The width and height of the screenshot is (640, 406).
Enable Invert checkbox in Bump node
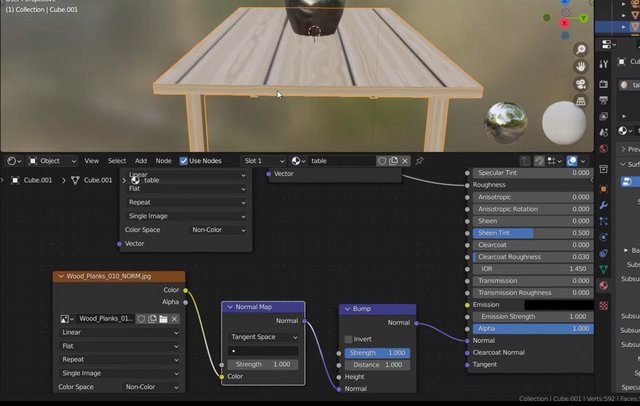point(349,339)
